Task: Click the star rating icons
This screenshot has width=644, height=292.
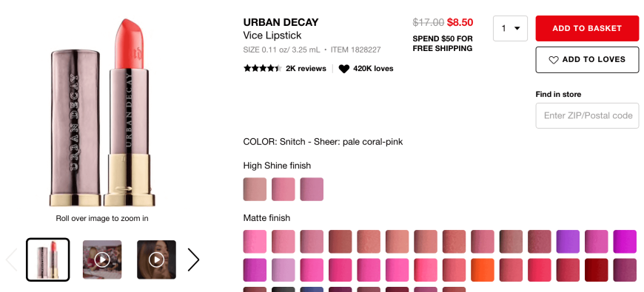Action: coord(263,69)
